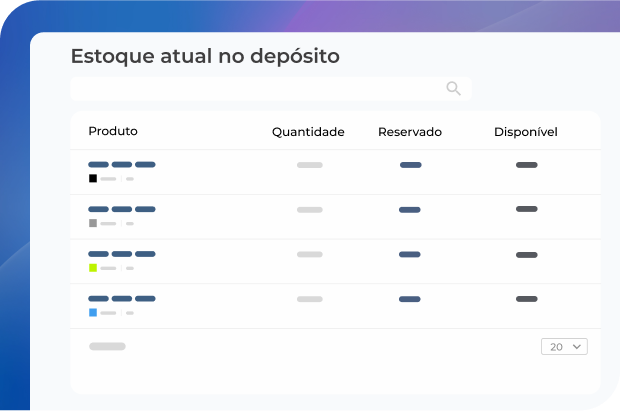Click reserved value in the first row

coord(410,165)
